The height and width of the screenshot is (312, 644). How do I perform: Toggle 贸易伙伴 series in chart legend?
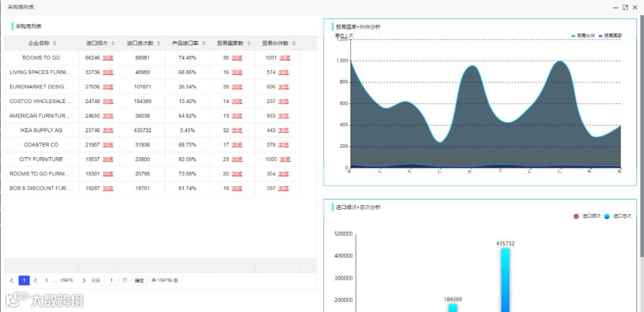[583, 36]
